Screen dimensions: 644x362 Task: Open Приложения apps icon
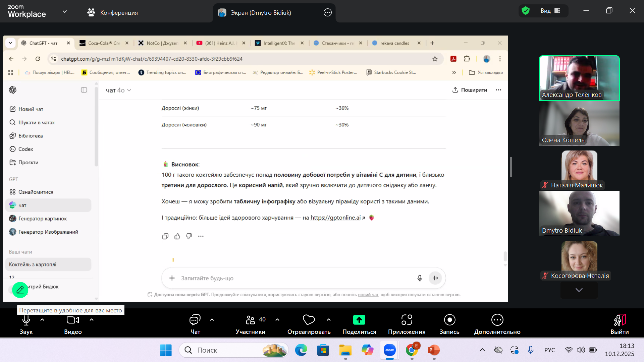point(407,320)
